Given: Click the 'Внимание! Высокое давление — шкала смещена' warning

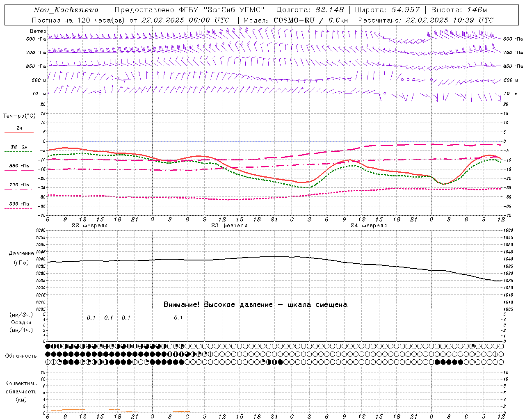Looking at the screenshot, I should [x=256, y=305].
